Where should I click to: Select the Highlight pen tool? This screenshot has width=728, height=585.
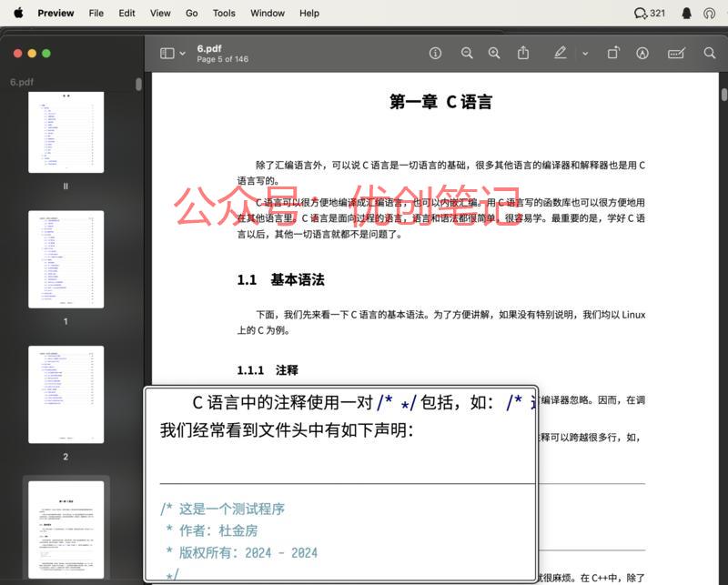(x=561, y=53)
